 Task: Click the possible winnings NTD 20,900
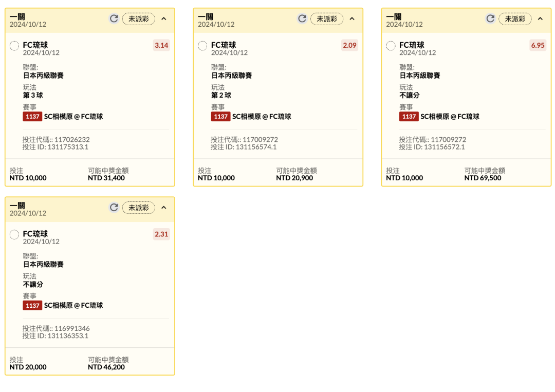click(294, 178)
